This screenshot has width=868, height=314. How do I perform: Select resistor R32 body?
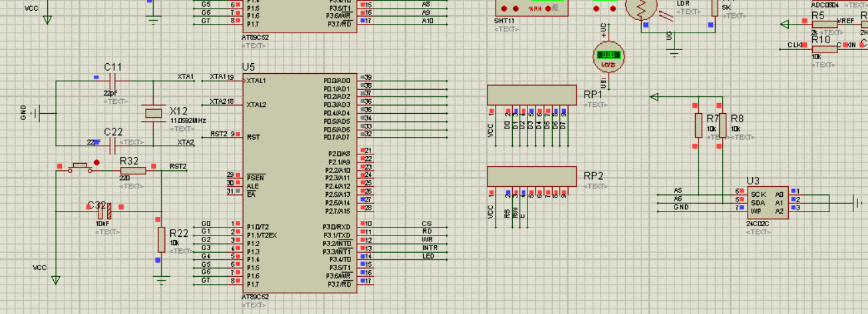(x=133, y=170)
